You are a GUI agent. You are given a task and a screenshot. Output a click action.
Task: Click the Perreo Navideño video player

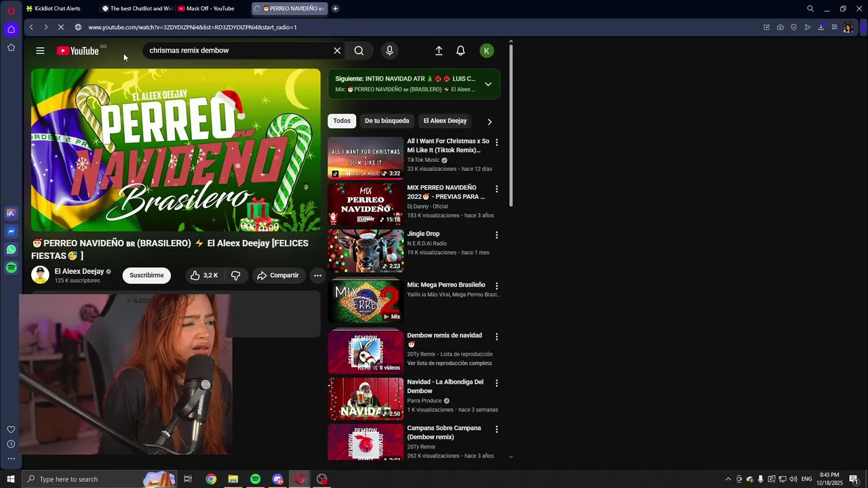(176, 150)
